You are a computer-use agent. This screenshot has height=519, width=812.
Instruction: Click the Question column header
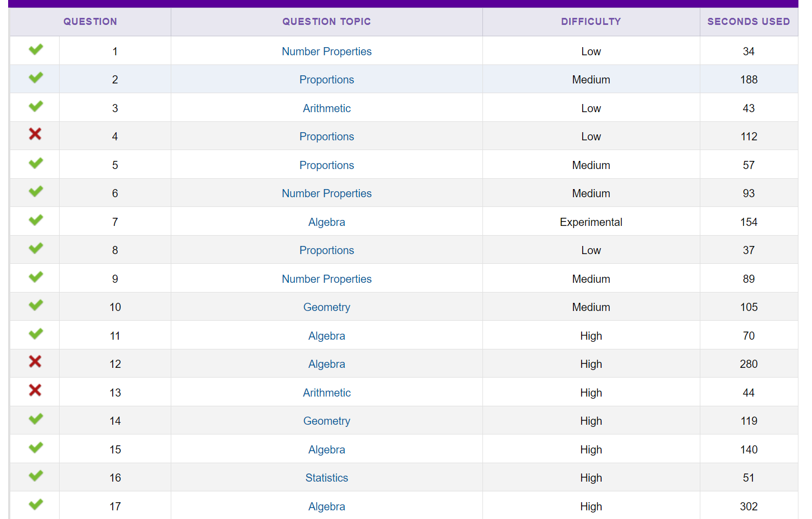coord(90,22)
